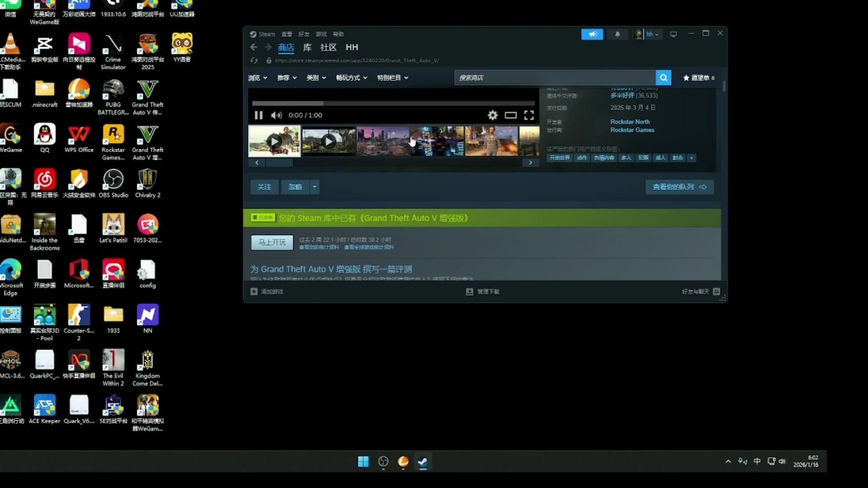Open dropdown arrow next to 忽略
Image resolution: width=868 pixels, height=488 pixels.
click(x=315, y=187)
